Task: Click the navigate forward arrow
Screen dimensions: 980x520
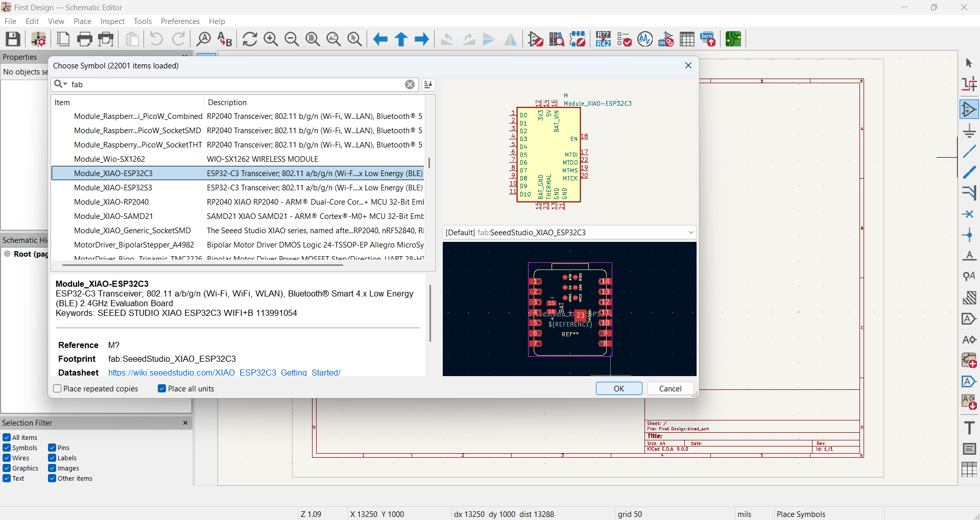Action: (x=422, y=39)
